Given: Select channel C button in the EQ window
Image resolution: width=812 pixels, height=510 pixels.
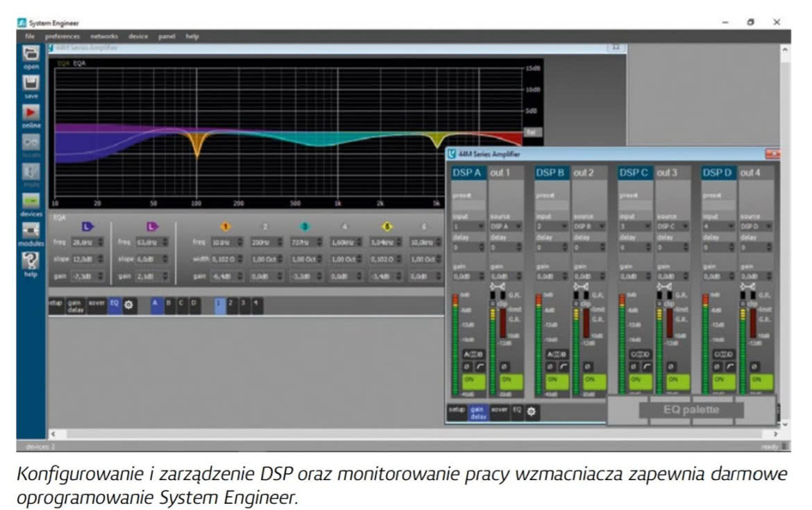Looking at the screenshot, I should tap(181, 305).
